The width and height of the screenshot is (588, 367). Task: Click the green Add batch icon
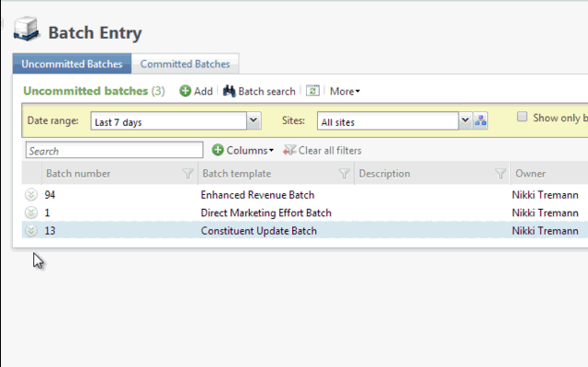186,91
